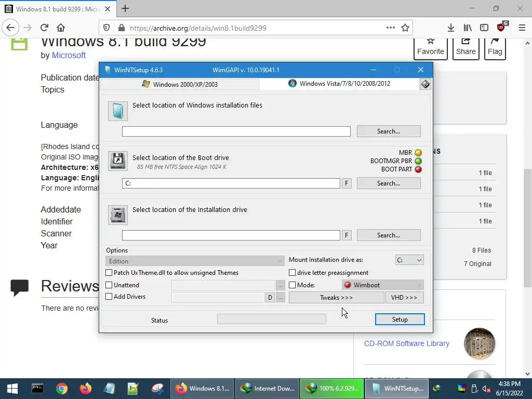
Task: Click the WinNTSetup disk tools icon
Action: click(425, 84)
